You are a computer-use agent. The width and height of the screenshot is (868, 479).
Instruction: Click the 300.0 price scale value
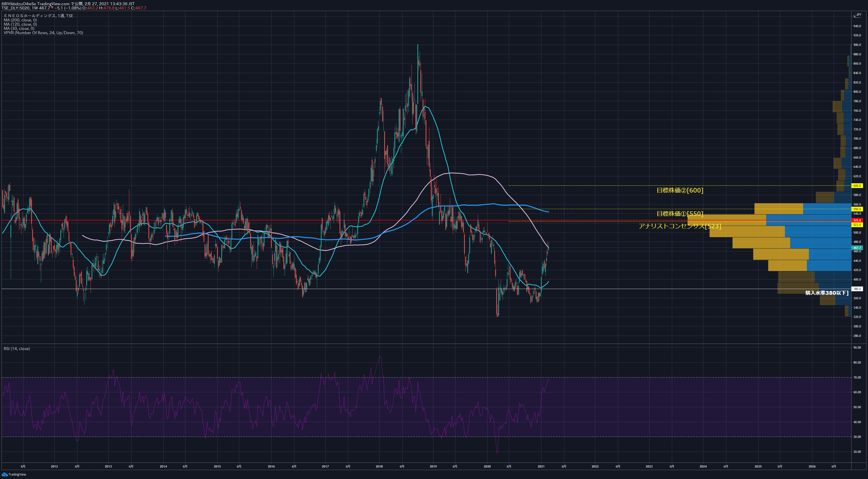pyautogui.click(x=857, y=326)
